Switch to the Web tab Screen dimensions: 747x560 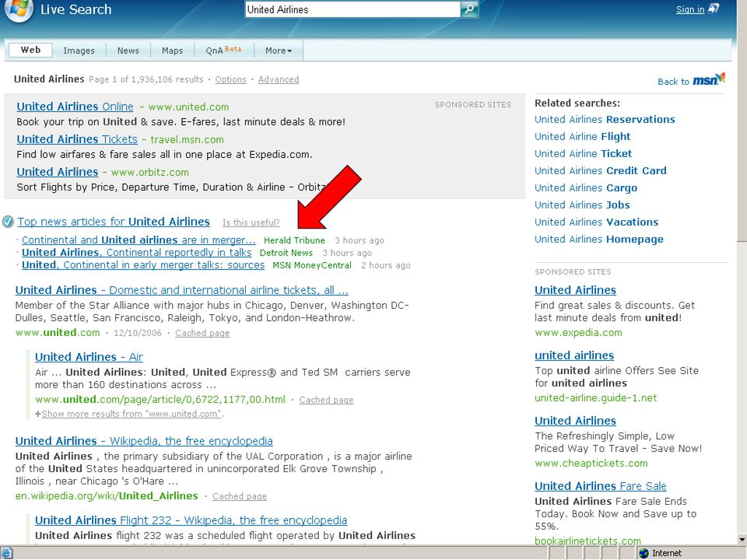[30, 50]
